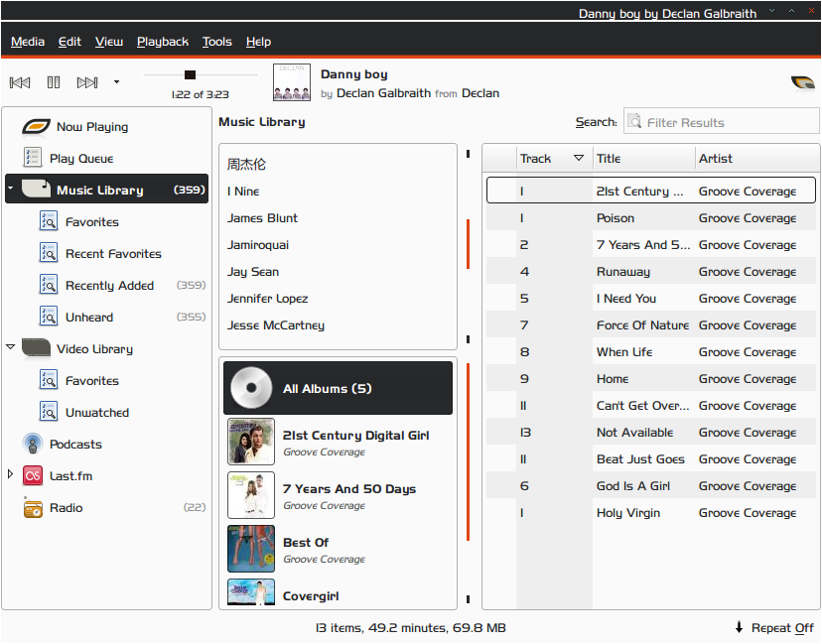This screenshot has width=822, height=644.
Task: Click the Filter Results search field
Action: pyautogui.click(x=722, y=122)
